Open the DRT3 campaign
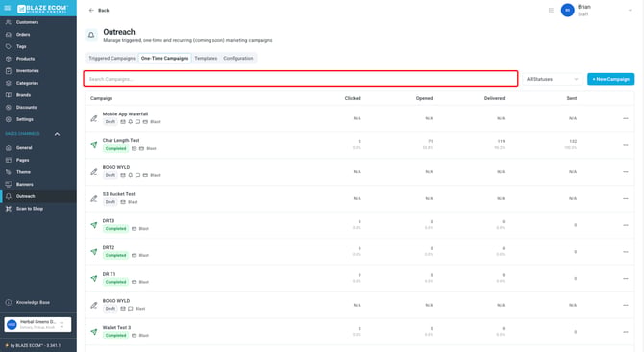Viewport: 644px width, 352px height. pyautogui.click(x=109, y=221)
